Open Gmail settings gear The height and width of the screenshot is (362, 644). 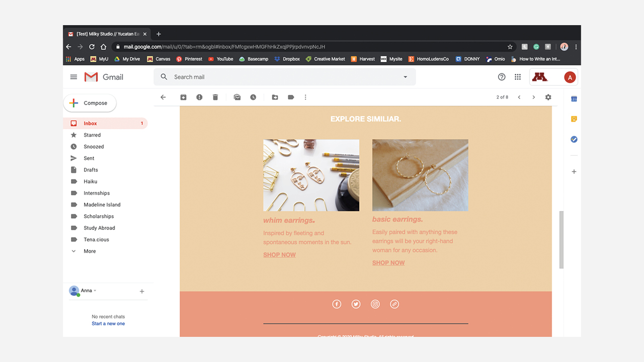coord(548,97)
